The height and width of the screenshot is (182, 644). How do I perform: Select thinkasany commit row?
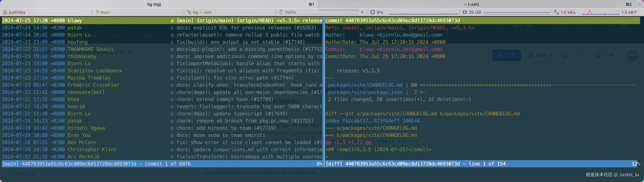pos(162,56)
